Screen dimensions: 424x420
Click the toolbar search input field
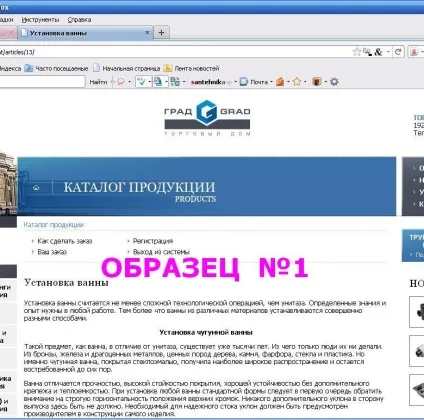click(42, 82)
